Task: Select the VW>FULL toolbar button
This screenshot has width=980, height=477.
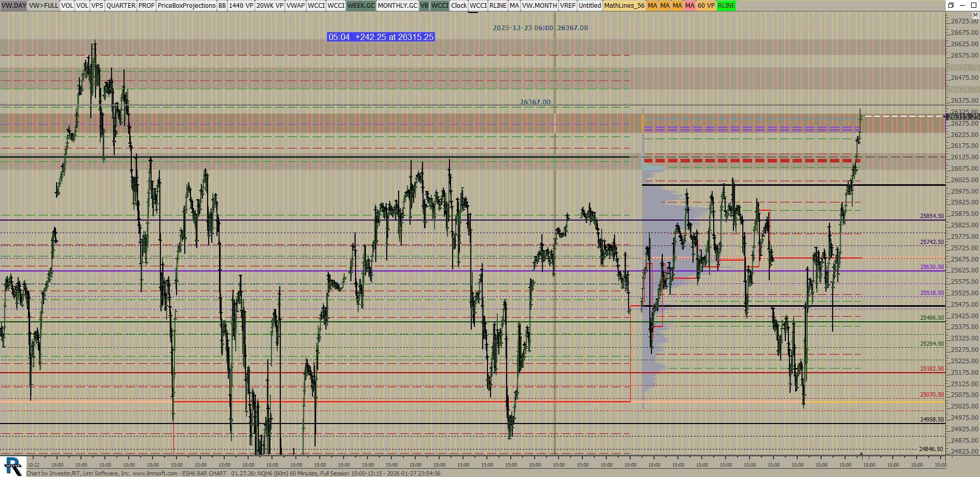Action: (44, 6)
